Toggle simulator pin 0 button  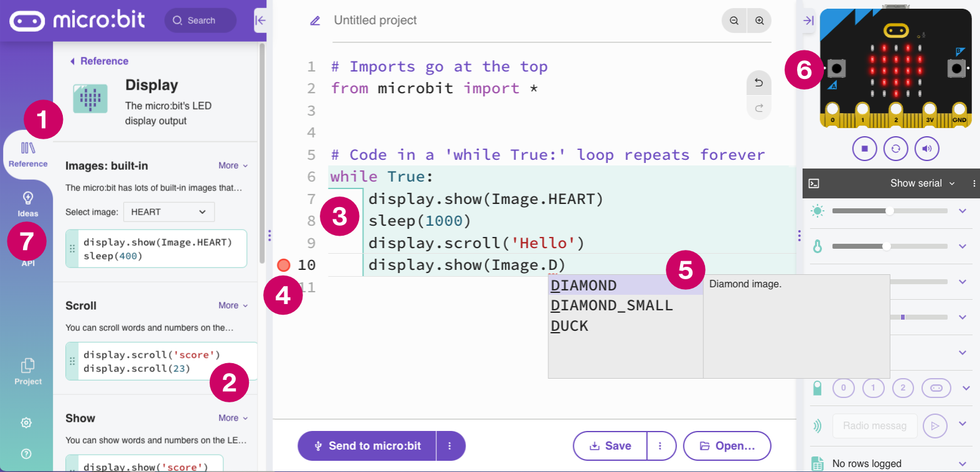pos(843,388)
